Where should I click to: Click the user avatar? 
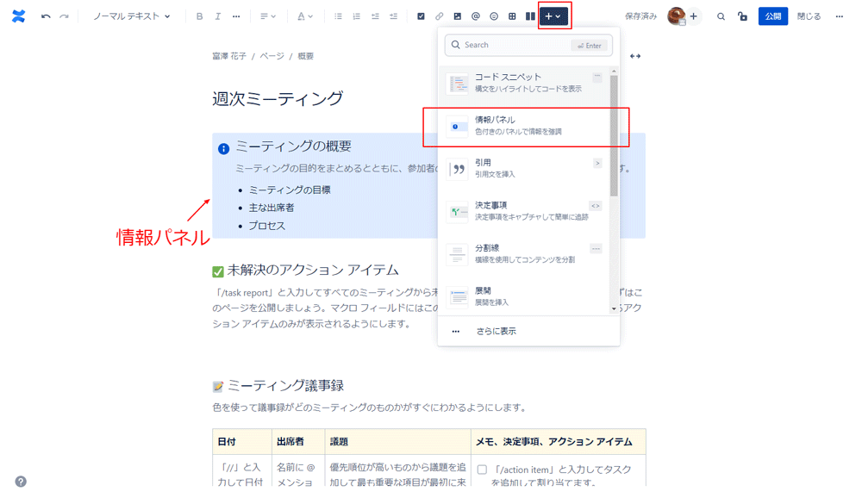[x=676, y=16]
